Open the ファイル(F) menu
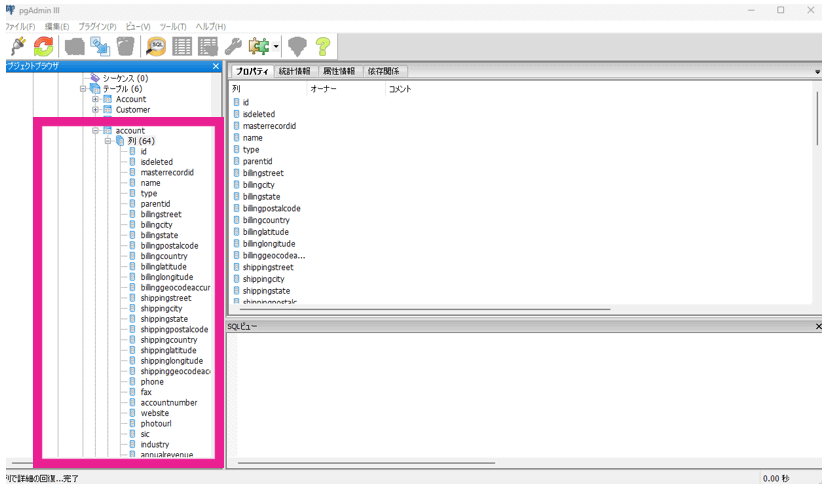This screenshot has width=827, height=489. (20, 26)
